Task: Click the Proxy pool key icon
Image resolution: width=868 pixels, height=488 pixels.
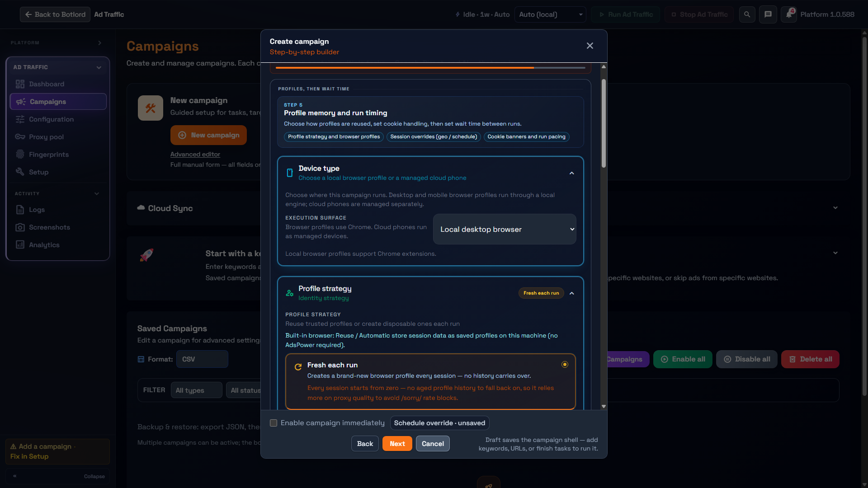Action: click(20, 137)
